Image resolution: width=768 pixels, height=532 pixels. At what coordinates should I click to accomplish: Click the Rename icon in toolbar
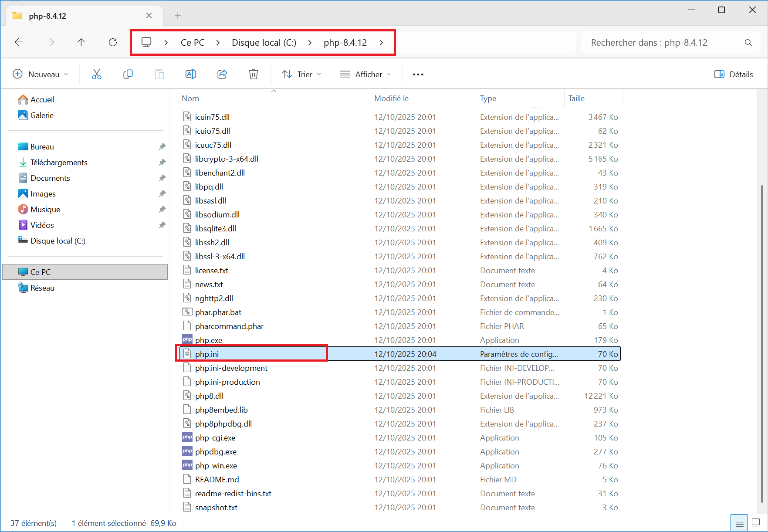click(x=191, y=75)
